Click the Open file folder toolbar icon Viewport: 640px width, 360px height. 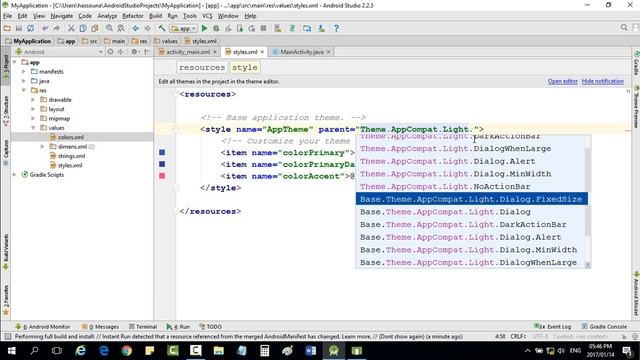pyautogui.click(x=7, y=29)
